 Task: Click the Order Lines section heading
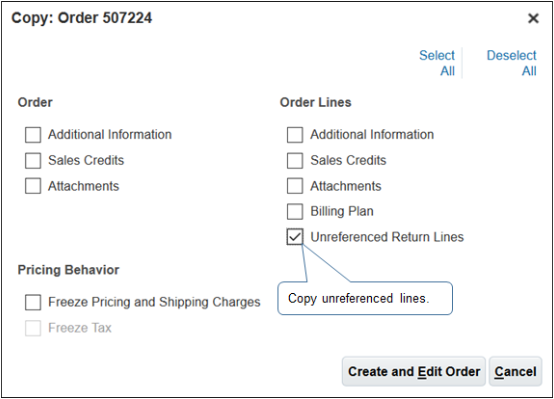[x=316, y=102]
